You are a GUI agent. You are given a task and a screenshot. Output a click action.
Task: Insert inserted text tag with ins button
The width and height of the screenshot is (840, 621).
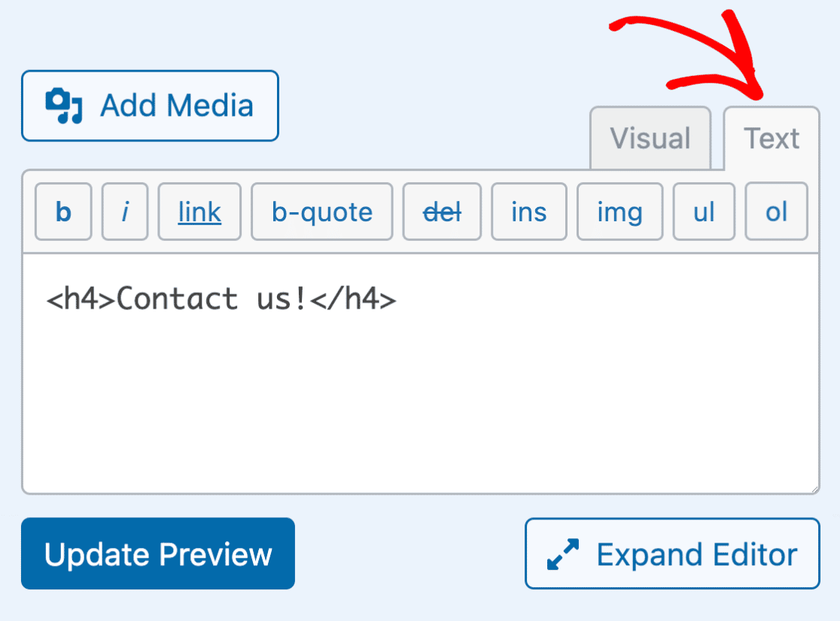coord(528,212)
